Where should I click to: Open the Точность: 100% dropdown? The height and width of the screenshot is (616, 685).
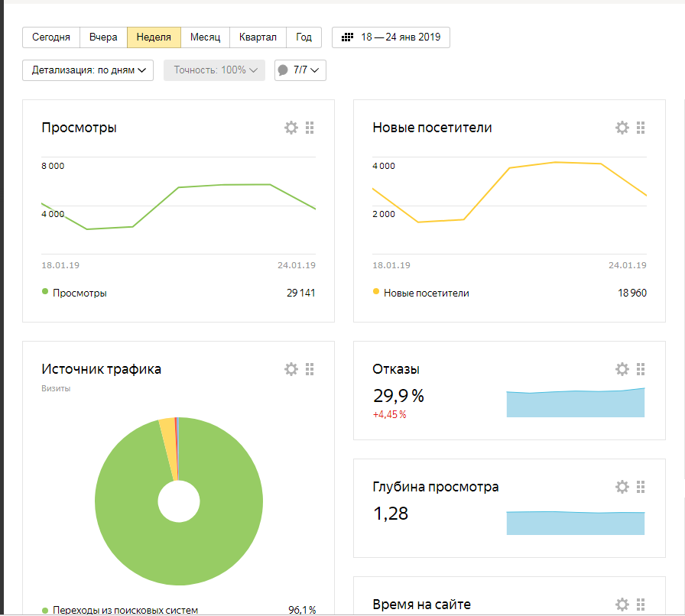(x=215, y=70)
